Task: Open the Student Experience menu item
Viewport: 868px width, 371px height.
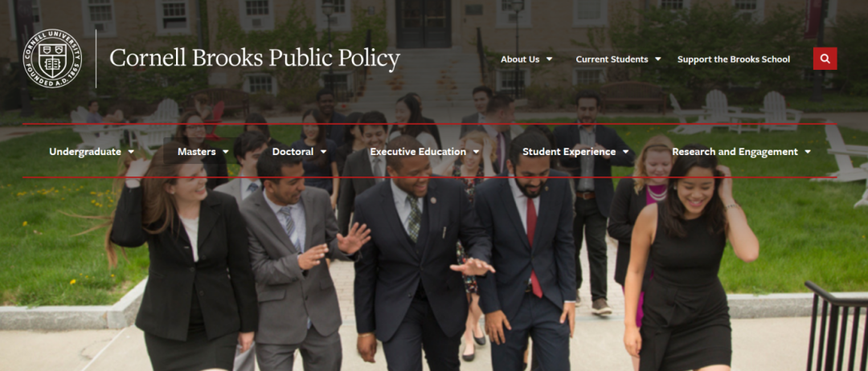Action: (x=569, y=152)
